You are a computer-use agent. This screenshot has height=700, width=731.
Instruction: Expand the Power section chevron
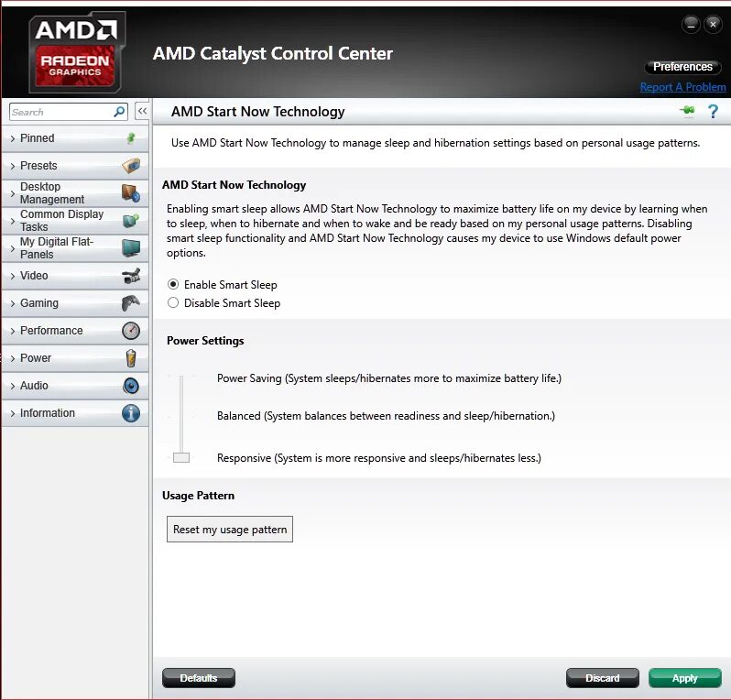13,358
